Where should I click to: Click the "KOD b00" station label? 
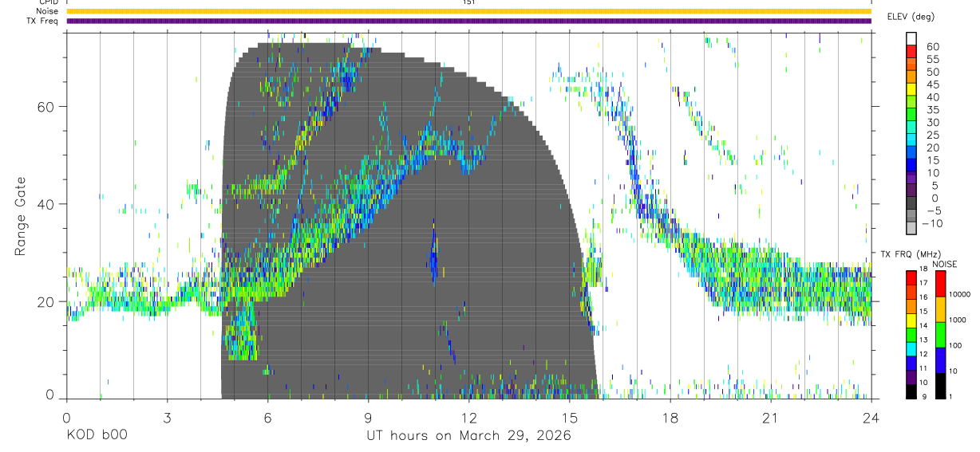pos(96,436)
